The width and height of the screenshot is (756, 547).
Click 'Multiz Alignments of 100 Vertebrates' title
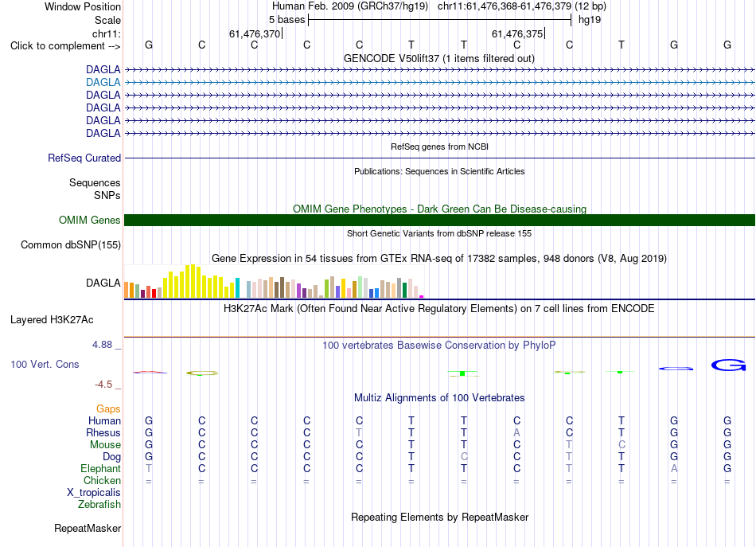click(x=439, y=398)
